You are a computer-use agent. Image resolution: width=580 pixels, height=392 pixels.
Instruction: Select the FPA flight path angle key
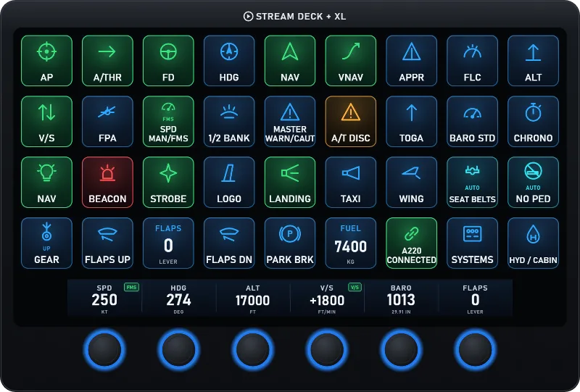tap(107, 121)
